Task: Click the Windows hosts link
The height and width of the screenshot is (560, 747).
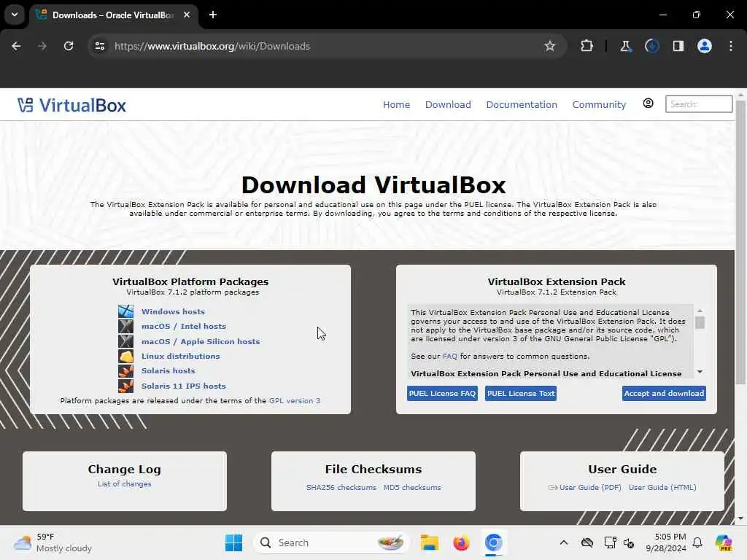Action: point(173,311)
